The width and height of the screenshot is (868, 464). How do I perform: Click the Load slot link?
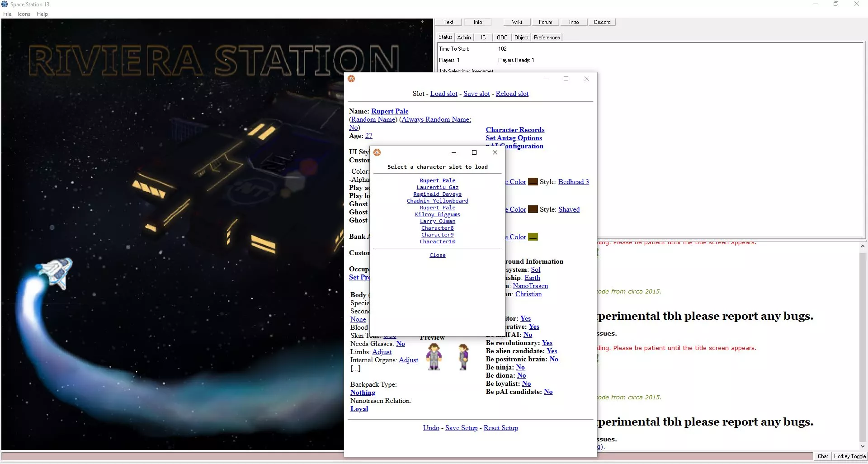click(444, 94)
